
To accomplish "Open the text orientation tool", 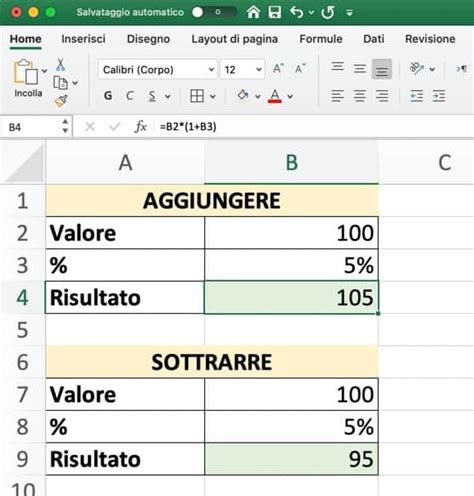I will (417, 69).
